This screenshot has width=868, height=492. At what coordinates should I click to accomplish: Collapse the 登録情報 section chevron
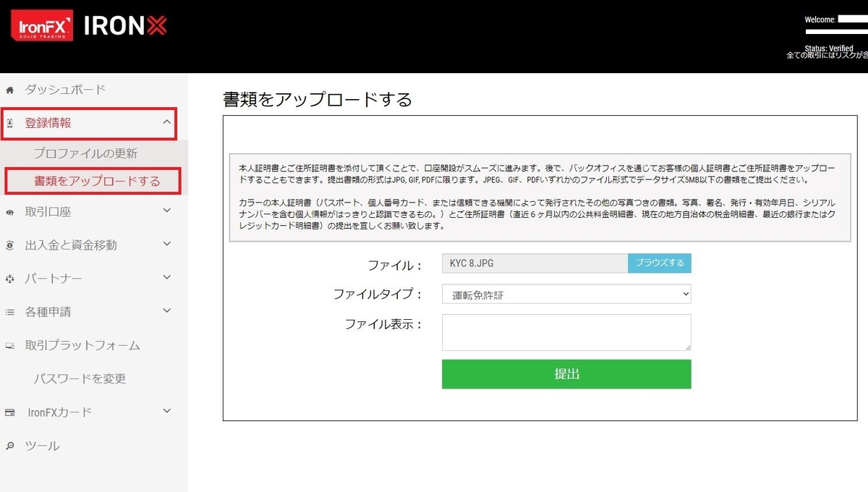pos(167,122)
